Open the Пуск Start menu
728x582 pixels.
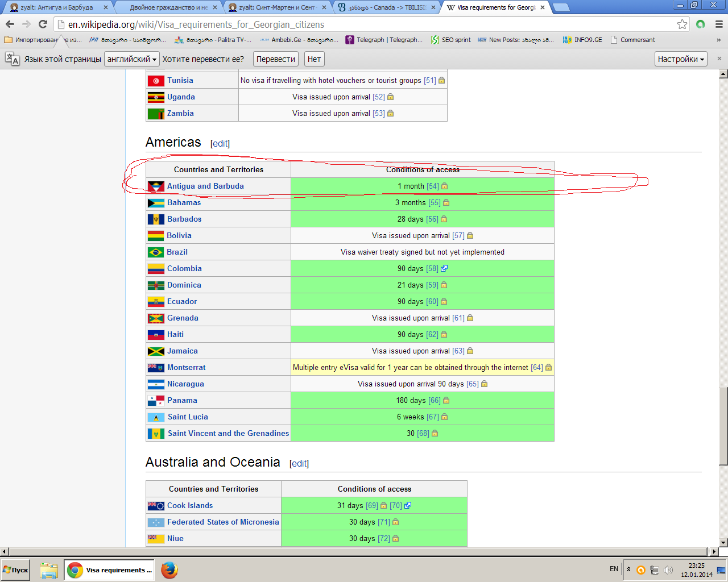[16, 570]
